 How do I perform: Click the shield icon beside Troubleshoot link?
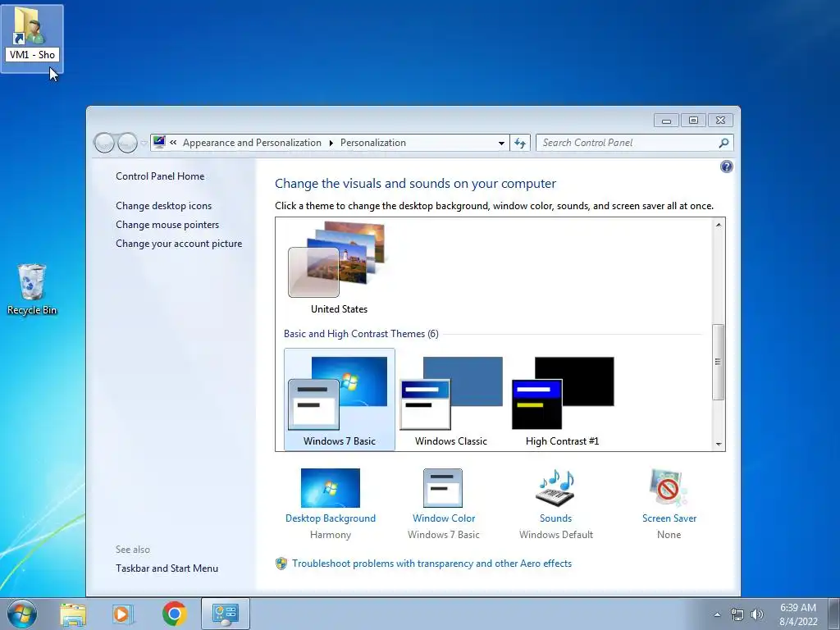(x=281, y=564)
